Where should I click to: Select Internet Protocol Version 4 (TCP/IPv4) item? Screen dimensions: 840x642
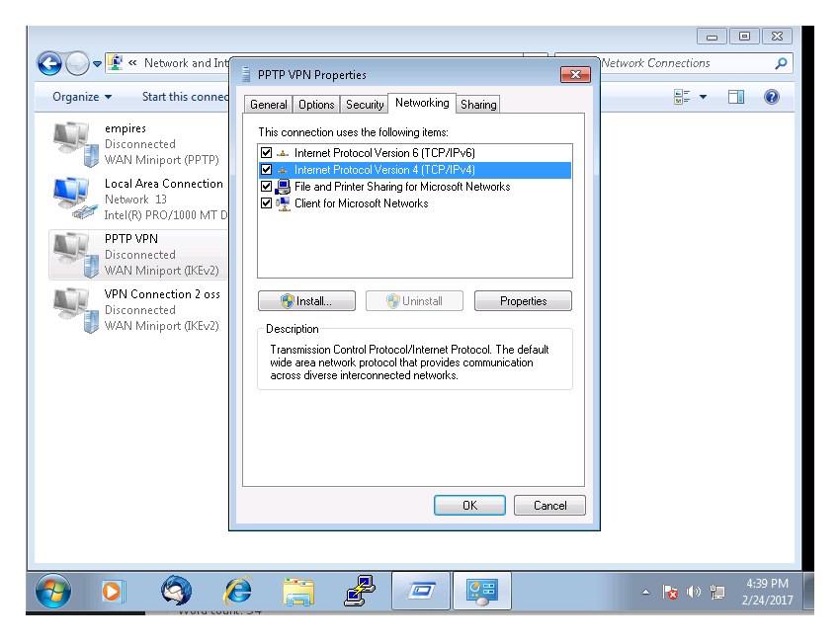pyautogui.click(x=384, y=170)
